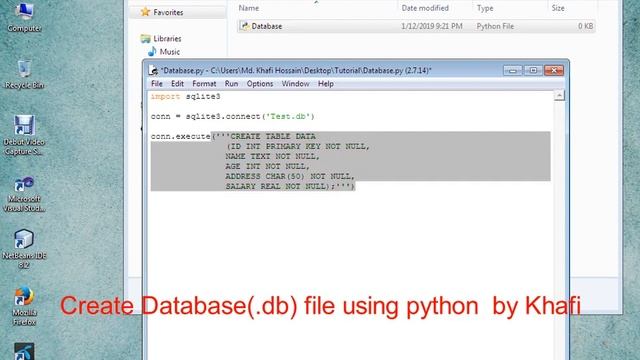Open the Run menu in IDLE
Image resolution: width=640 pixels, height=360 pixels.
[231, 84]
